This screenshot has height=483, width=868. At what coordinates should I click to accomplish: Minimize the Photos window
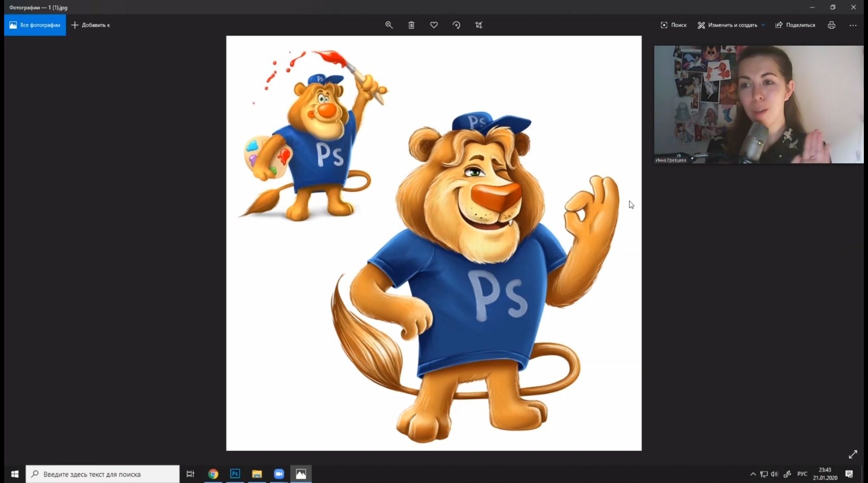(x=812, y=7)
